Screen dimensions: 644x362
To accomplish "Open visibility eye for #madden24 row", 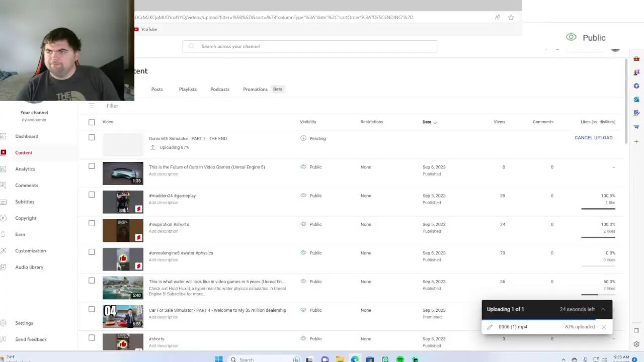I will pos(303,196).
